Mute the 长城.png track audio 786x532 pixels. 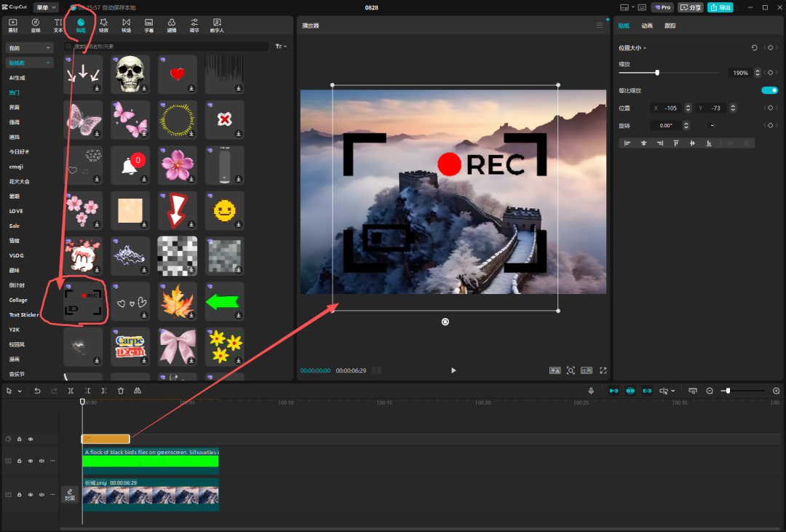coord(41,495)
